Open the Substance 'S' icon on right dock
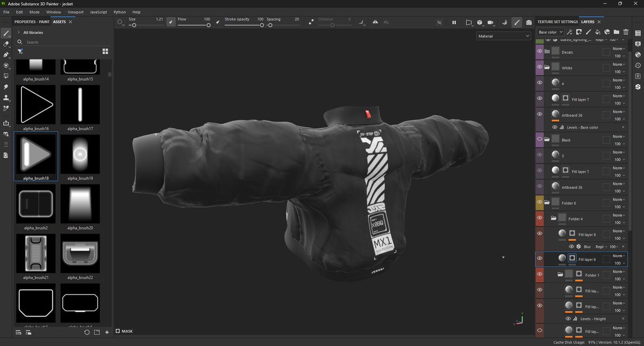This screenshot has width=644, height=346. (x=638, y=86)
